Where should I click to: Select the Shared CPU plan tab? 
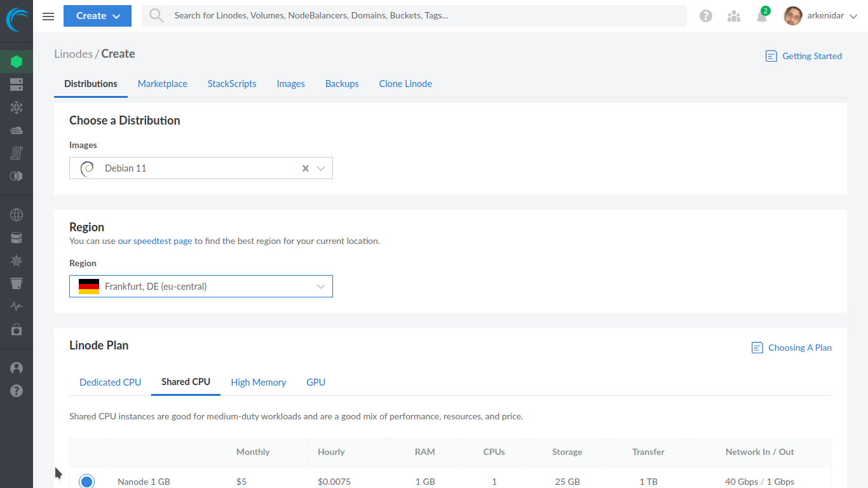pyautogui.click(x=186, y=382)
